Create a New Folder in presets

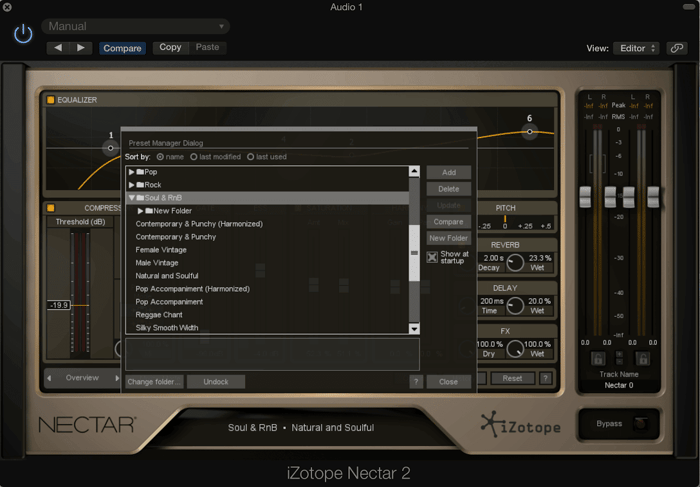pyautogui.click(x=449, y=238)
